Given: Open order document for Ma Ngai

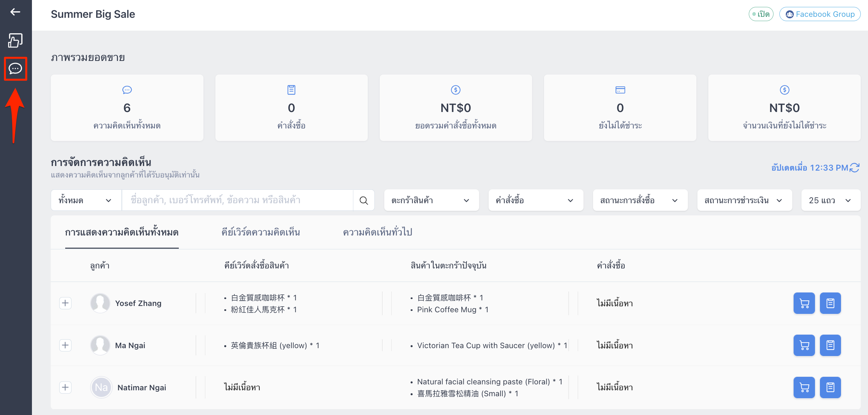Looking at the screenshot, I should 830,345.
